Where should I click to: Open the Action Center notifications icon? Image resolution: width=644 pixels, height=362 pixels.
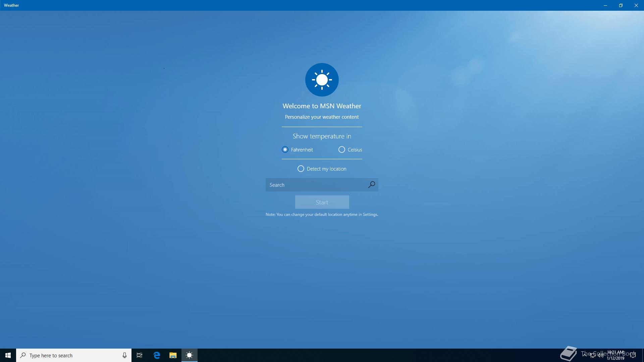click(633, 355)
